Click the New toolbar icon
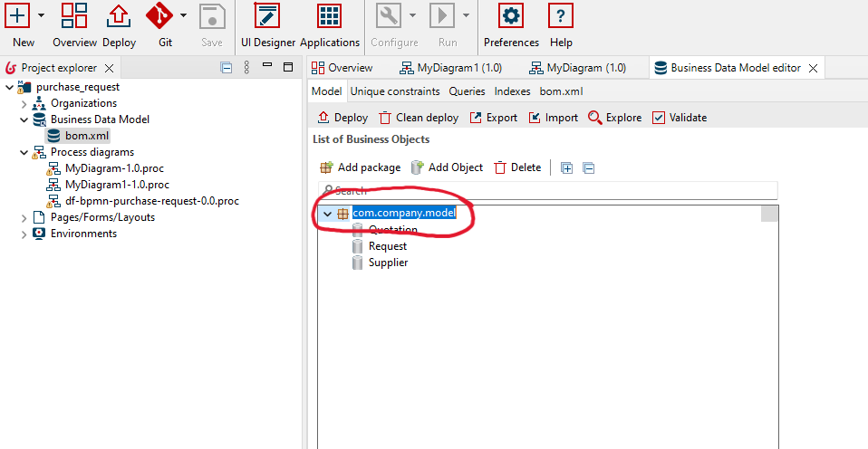The height and width of the screenshot is (449, 868). [x=17, y=14]
